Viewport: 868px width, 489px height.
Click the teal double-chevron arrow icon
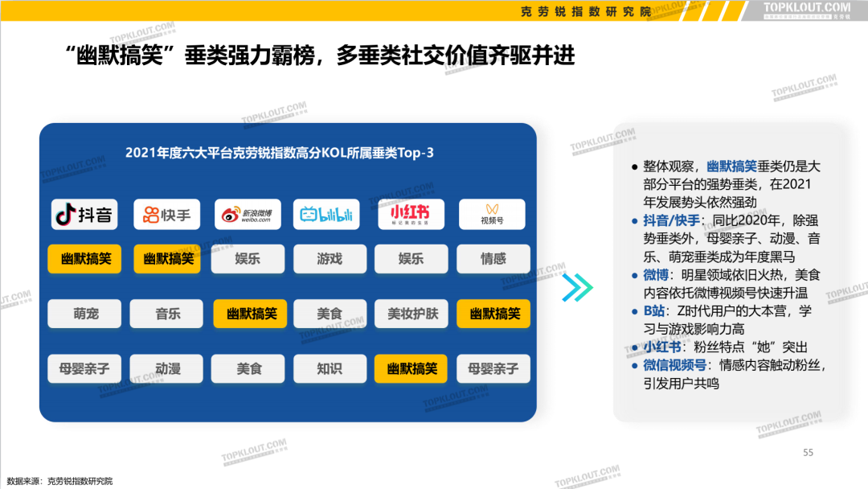[x=577, y=287]
